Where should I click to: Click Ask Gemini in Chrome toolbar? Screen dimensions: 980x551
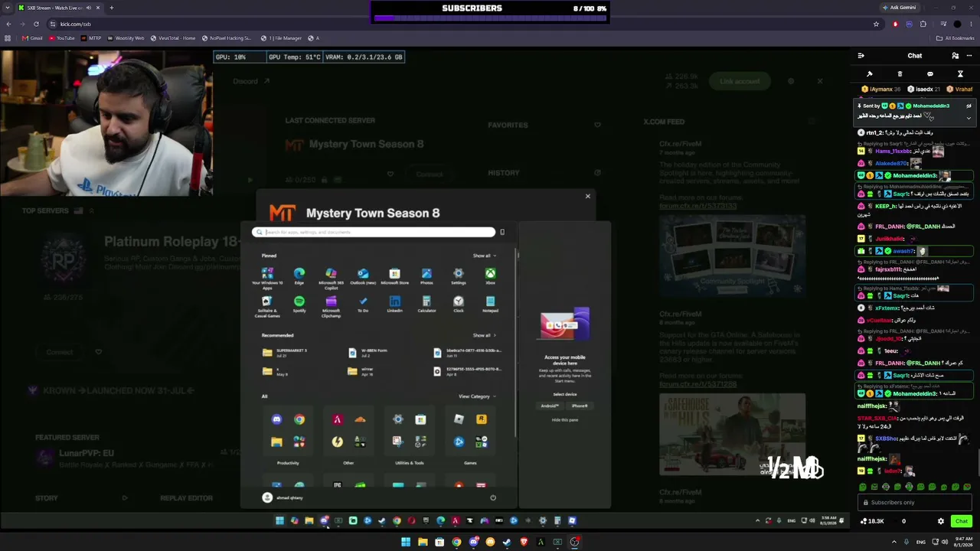point(900,8)
